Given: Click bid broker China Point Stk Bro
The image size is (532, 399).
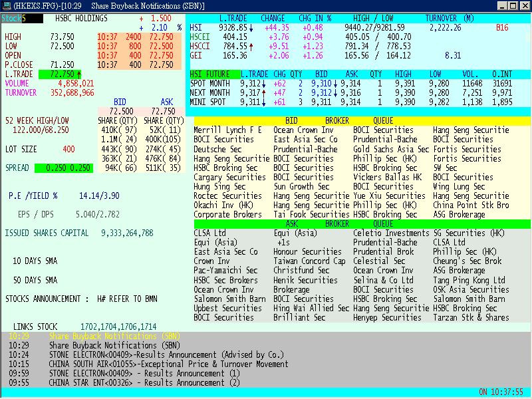Looking at the screenshot, I should (471, 205).
